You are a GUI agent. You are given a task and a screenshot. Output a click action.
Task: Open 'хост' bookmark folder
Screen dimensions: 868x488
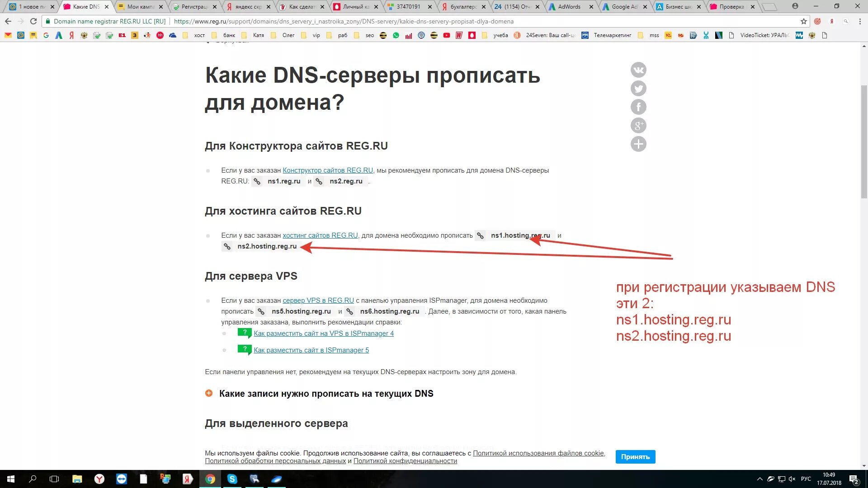tap(195, 35)
